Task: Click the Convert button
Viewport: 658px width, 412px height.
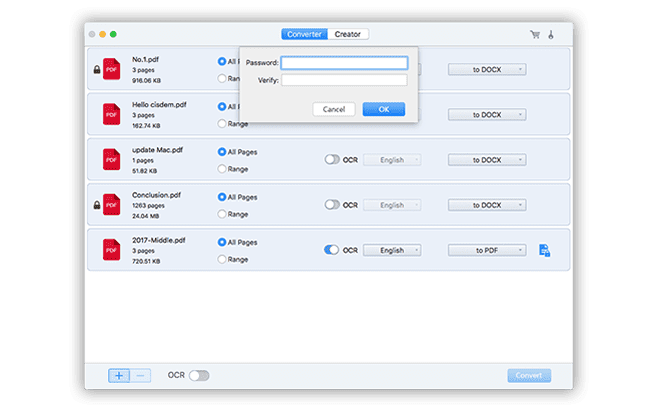Action: click(529, 375)
